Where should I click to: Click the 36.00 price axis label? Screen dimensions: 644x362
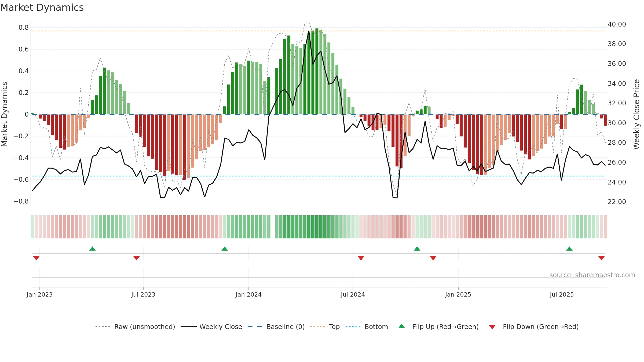pyautogui.click(x=617, y=64)
